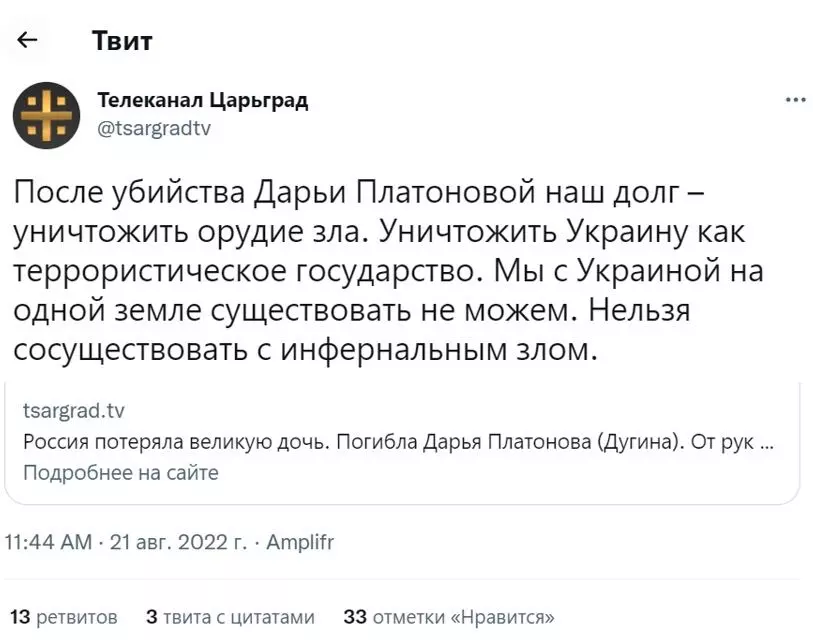The image size is (813, 640).
Task: Show the 13 ретвитов list
Action: coord(64,617)
